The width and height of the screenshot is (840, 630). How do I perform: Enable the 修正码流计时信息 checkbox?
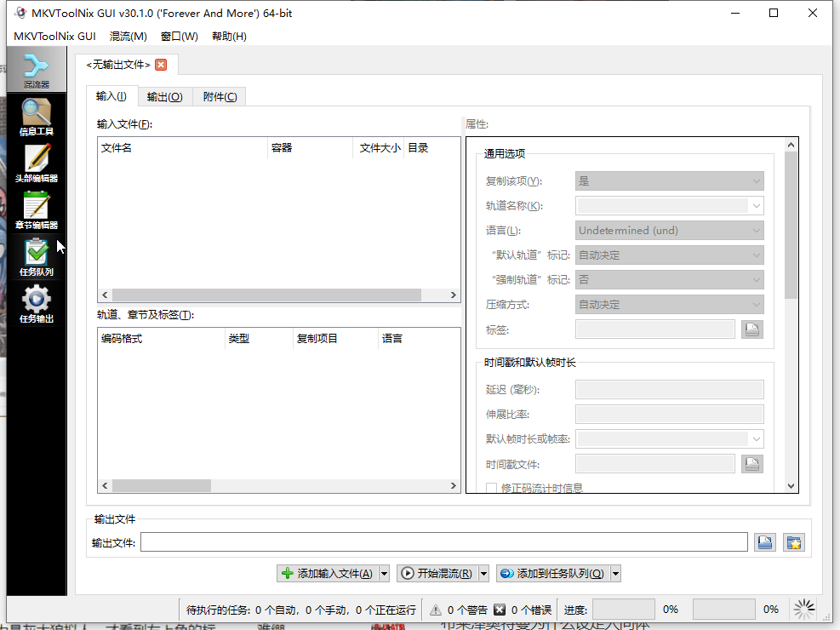[491, 486]
